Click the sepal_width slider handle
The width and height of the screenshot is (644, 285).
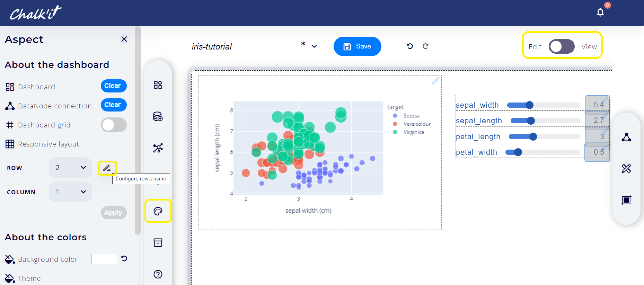tap(529, 105)
